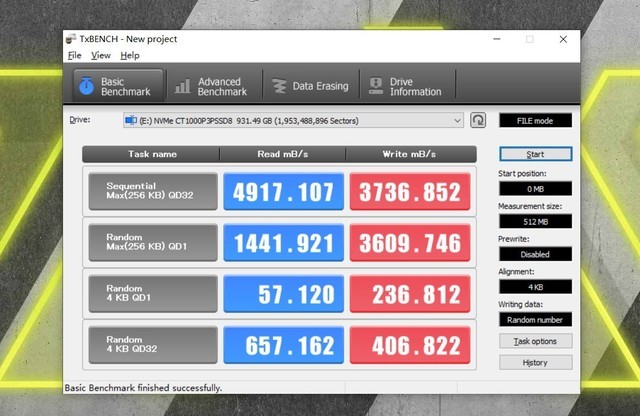Screen dimensions: 640x416
Task: Click the TxBENCH app icon in title bar
Action: point(71,39)
